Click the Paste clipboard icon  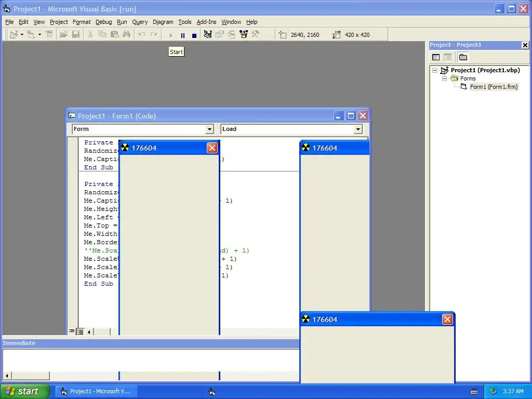click(115, 35)
